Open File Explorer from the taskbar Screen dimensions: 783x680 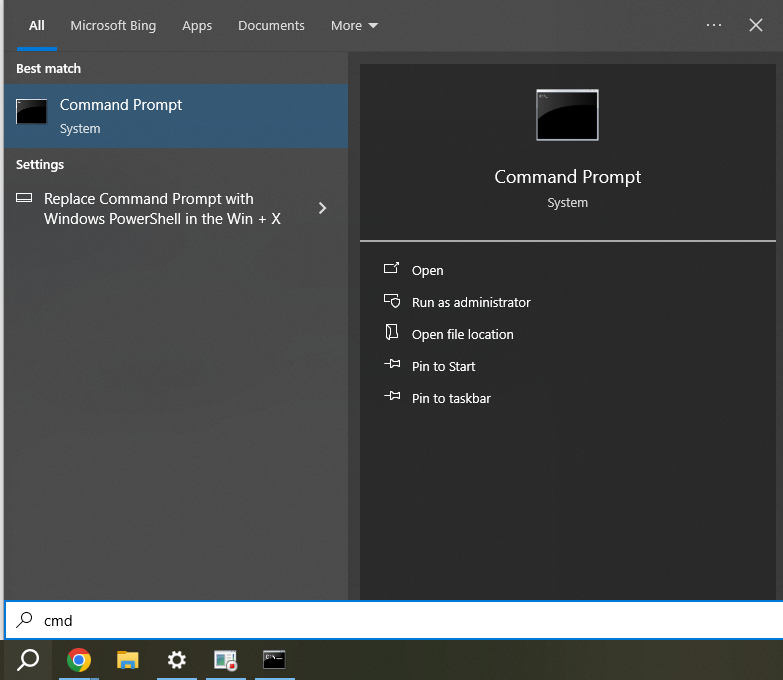point(128,660)
